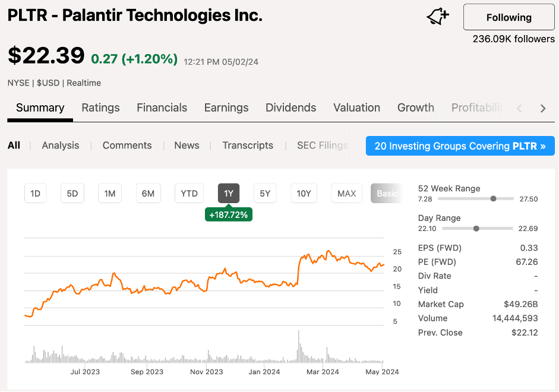
Task: Toggle the Following button
Action: (x=509, y=17)
